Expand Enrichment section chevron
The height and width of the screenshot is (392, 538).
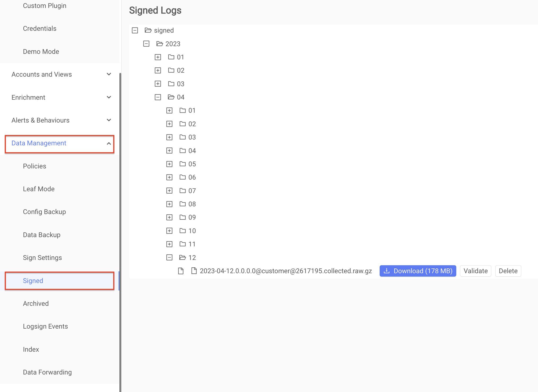pyautogui.click(x=109, y=97)
